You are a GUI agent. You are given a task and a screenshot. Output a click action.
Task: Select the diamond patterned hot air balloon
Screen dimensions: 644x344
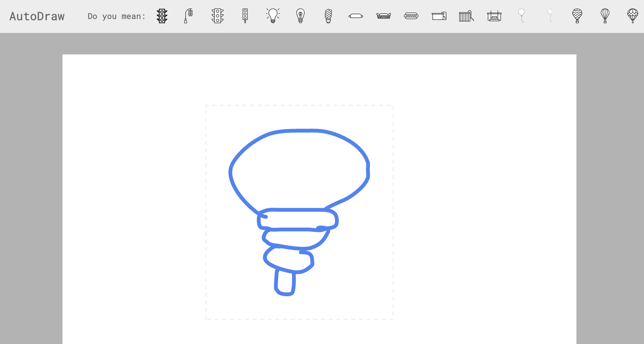(x=633, y=16)
